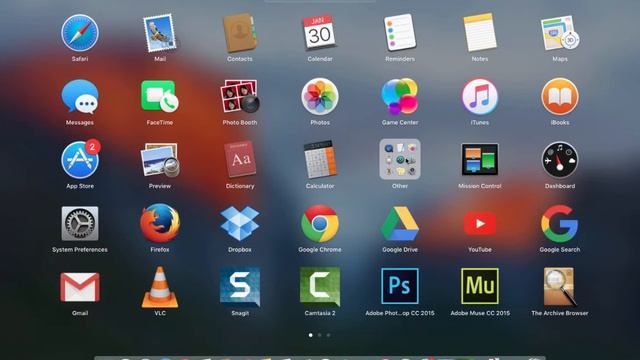This screenshot has height=360, width=640.
Task: Open Photo Booth
Action: click(x=240, y=96)
